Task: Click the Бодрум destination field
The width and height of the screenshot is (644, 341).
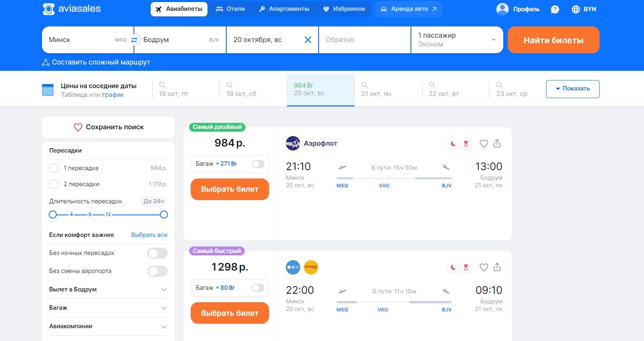Action: click(x=181, y=40)
